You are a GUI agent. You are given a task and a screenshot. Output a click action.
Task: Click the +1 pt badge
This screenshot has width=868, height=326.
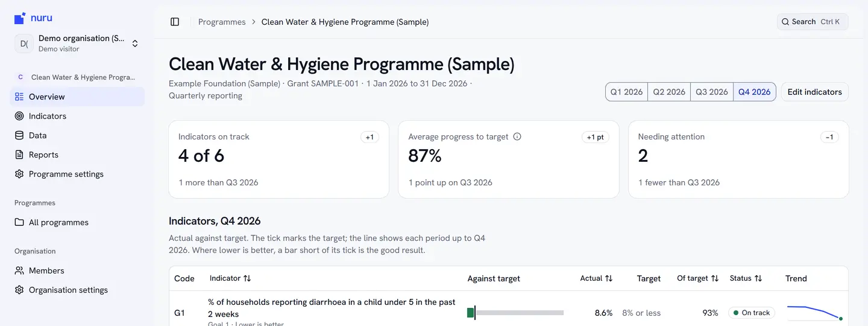pos(596,137)
